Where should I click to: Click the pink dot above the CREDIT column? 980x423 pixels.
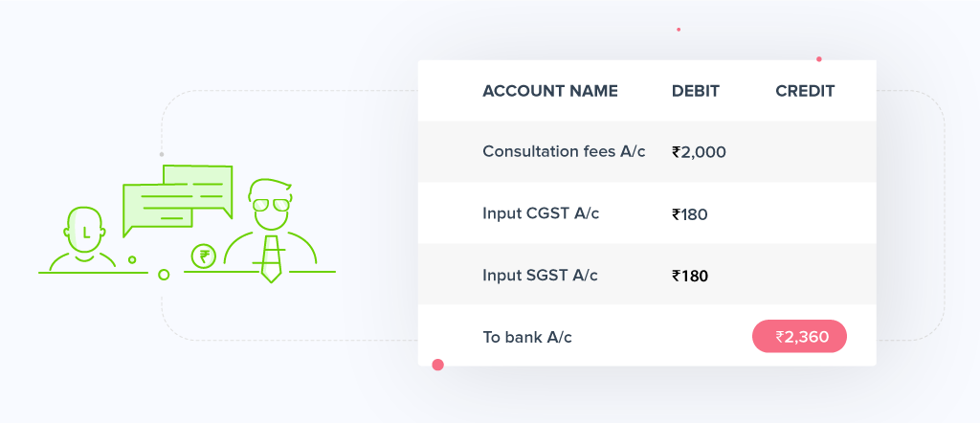(819, 59)
